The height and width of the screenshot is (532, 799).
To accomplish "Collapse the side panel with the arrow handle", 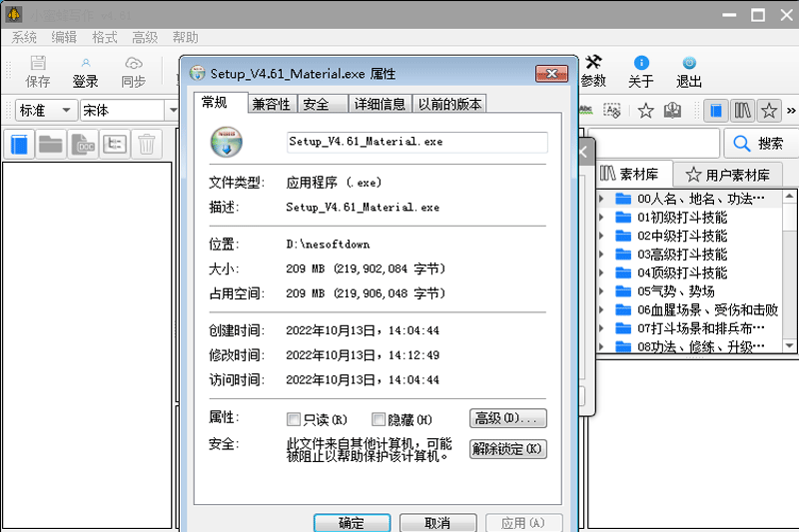I will tap(584, 152).
